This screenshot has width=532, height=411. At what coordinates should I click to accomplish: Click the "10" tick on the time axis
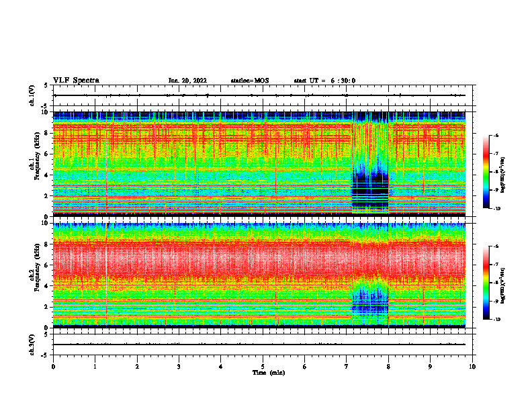(472, 367)
